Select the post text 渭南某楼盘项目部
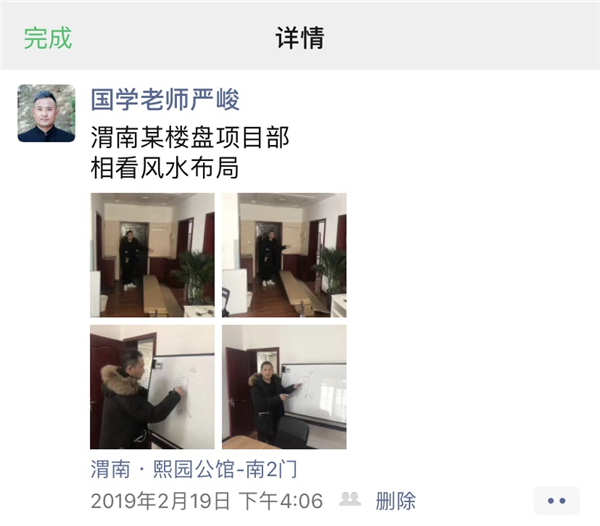 point(190,137)
